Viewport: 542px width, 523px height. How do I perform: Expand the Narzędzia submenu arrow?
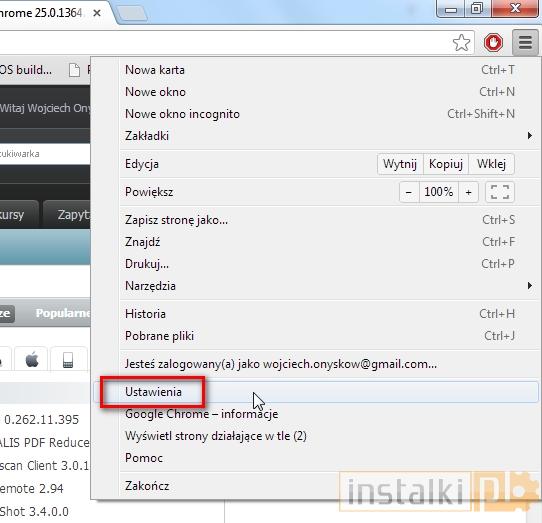click(x=530, y=286)
